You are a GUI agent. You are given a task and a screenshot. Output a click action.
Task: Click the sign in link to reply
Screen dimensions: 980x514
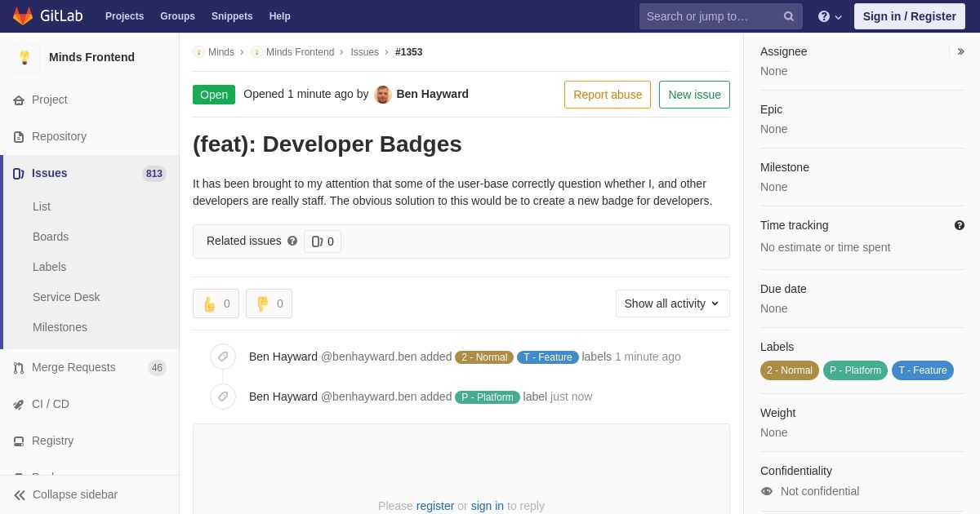[488, 506]
